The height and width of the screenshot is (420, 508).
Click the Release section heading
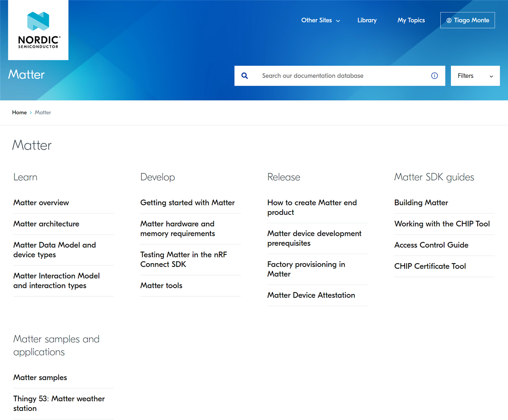[x=284, y=177]
